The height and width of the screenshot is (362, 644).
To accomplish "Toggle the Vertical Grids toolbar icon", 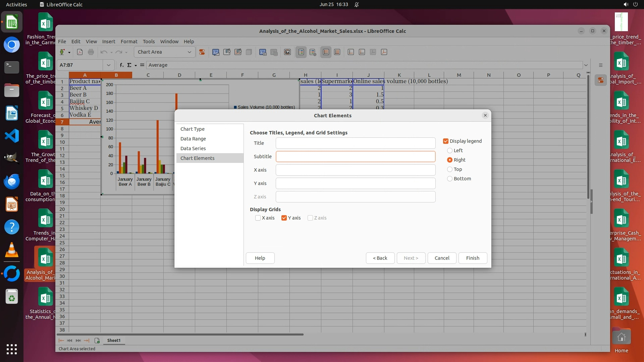I will pyautogui.click(x=337, y=52).
